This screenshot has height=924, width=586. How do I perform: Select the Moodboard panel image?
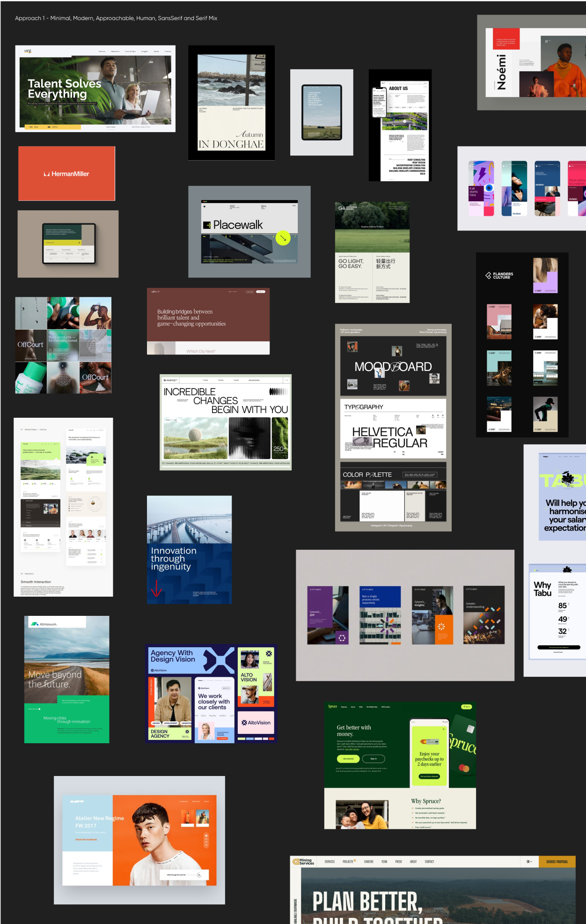click(x=393, y=366)
